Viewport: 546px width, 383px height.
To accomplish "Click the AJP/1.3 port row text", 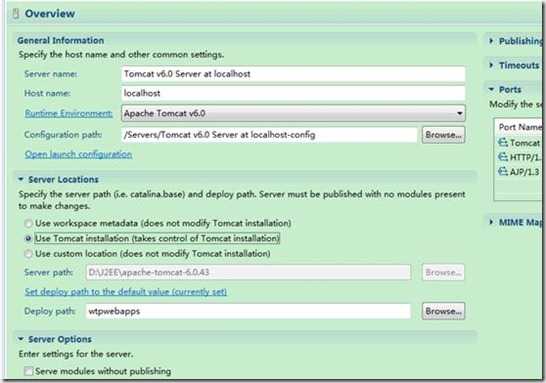I will (x=525, y=172).
